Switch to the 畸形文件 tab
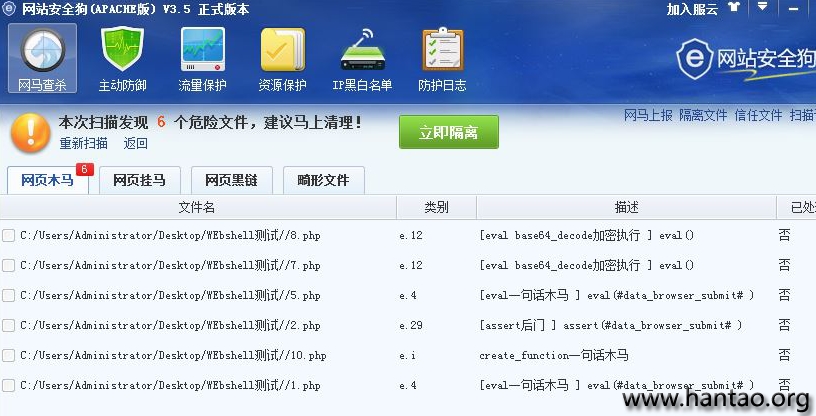Image resolution: width=816 pixels, height=416 pixels. point(323,181)
